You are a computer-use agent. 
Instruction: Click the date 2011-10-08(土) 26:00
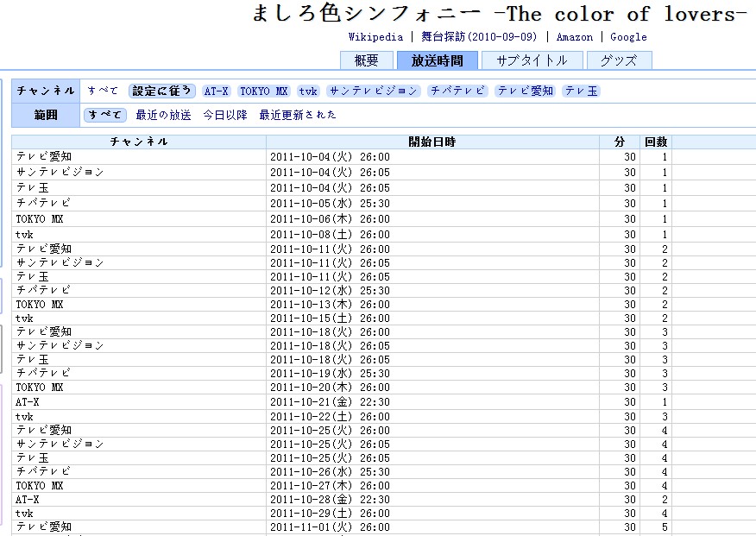330,234
